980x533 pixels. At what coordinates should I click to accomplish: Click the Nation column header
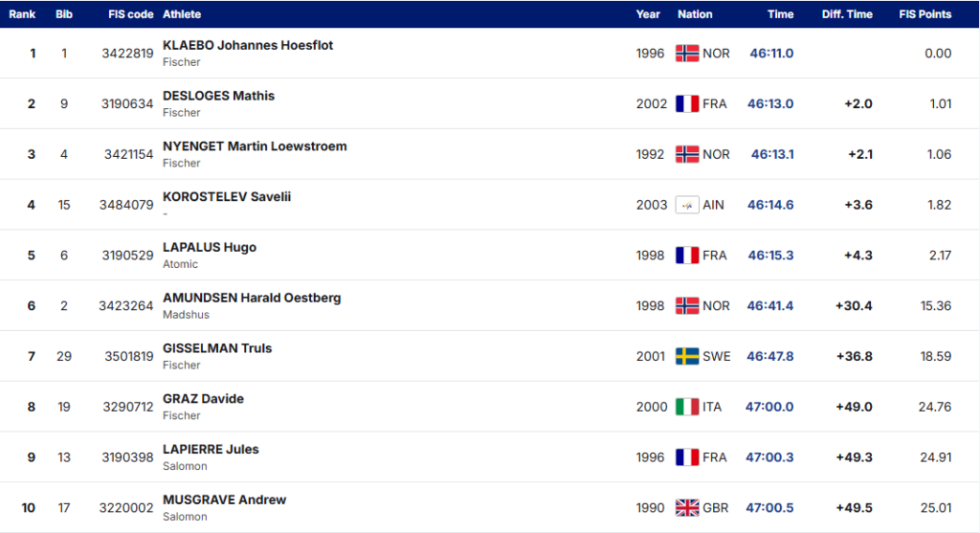[695, 14]
